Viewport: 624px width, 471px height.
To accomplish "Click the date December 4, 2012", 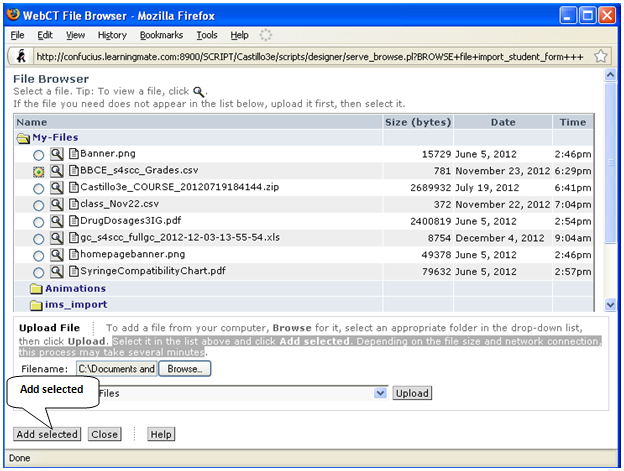I will pyautogui.click(x=499, y=238).
